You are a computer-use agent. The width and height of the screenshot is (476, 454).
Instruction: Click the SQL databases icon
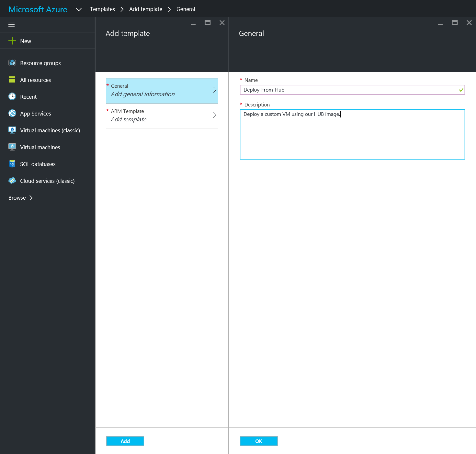12,164
